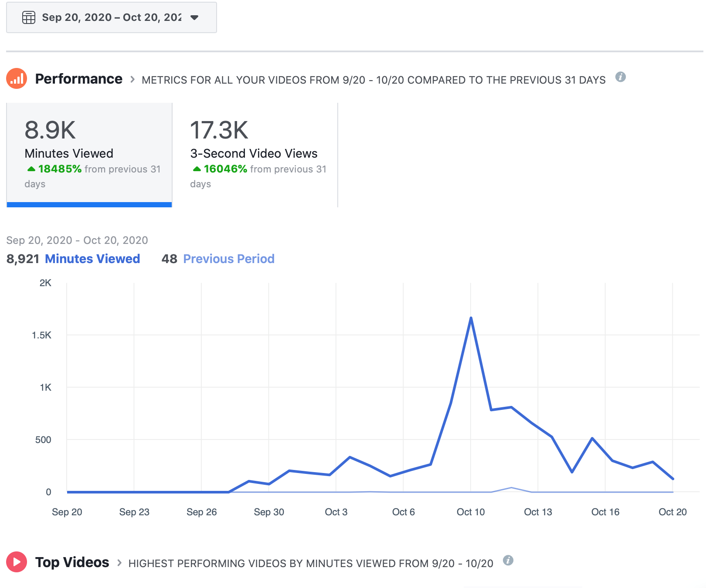This screenshot has height=588, width=706.
Task: Click the Previous Period legend link
Action: 229,259
